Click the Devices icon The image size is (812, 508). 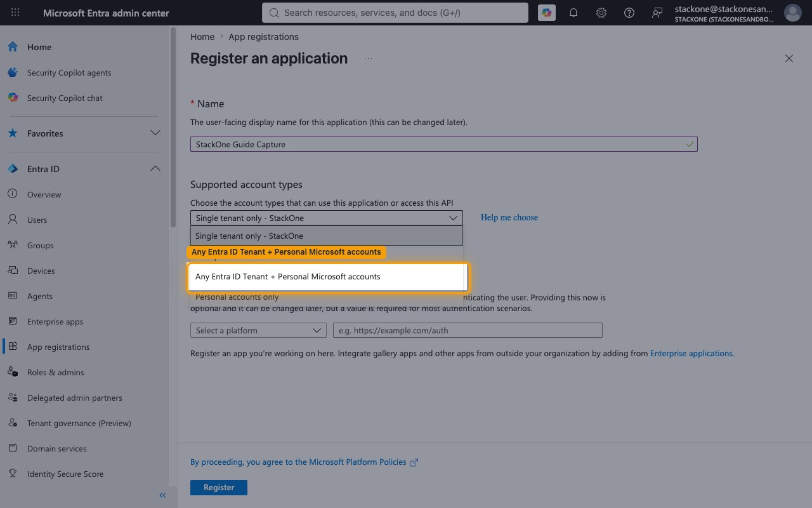(13, 271)
